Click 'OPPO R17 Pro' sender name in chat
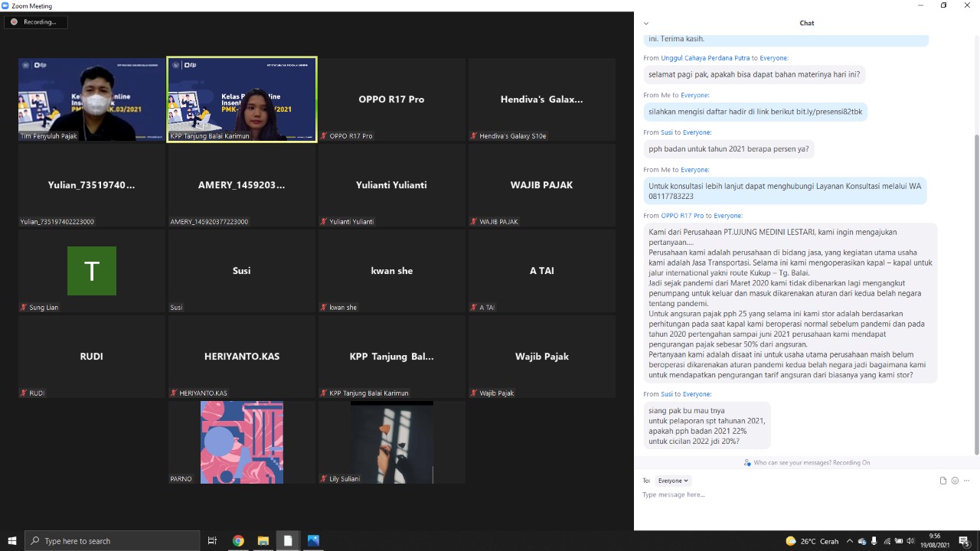The height and width of the screenshot is (551, 980). [681, 216]
